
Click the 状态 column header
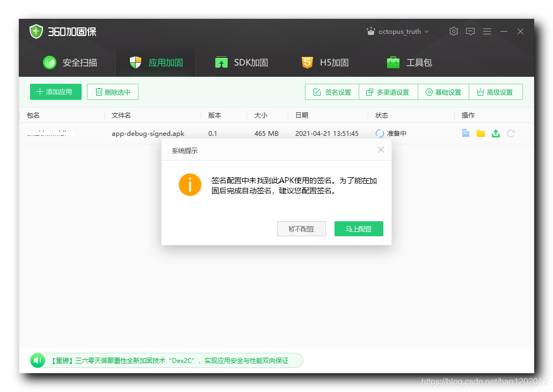tap(382, 115)
